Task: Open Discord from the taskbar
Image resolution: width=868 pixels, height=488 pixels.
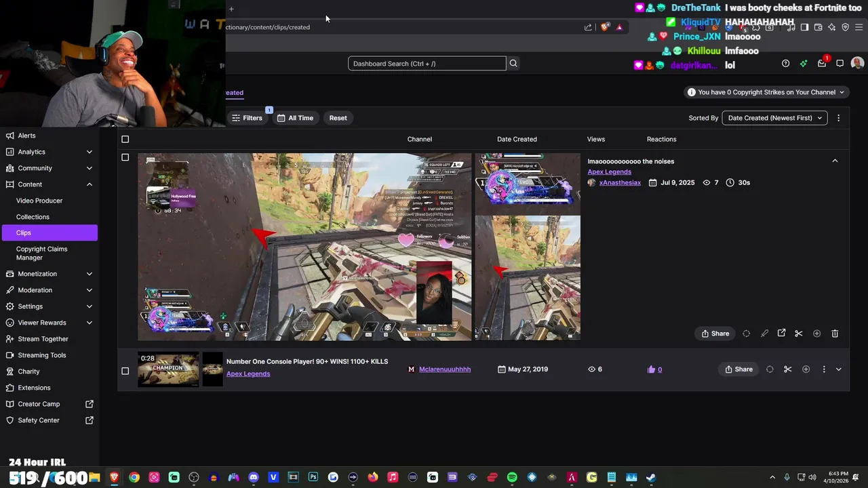Action: coord(254,478)
